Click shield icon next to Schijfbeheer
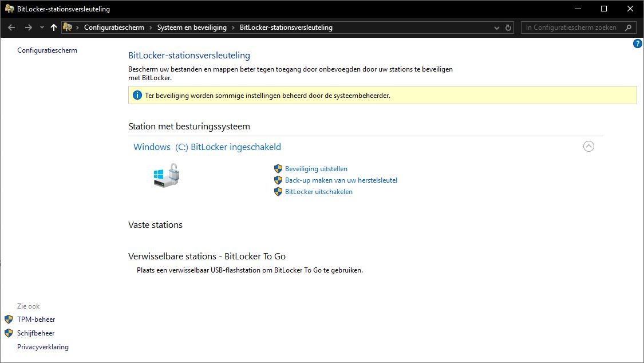The width and height of the screenshot is (644, 363). [x=9, y=333]
